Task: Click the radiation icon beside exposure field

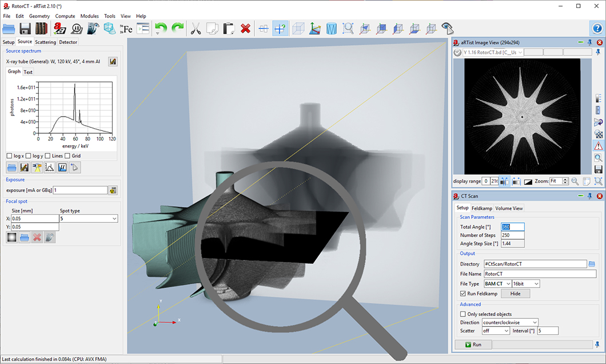Action: [113, 190]
